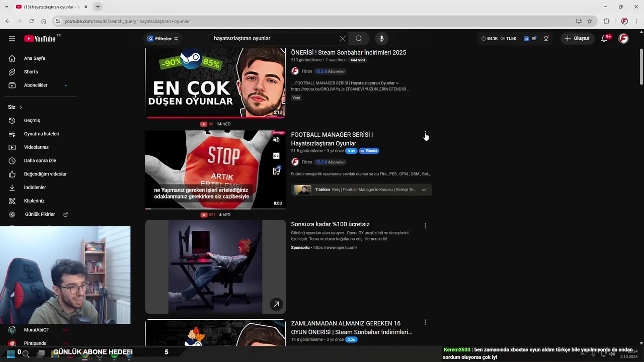Clear the search box with X icon
The image size is (644, 362).
(x=343, y=39)
